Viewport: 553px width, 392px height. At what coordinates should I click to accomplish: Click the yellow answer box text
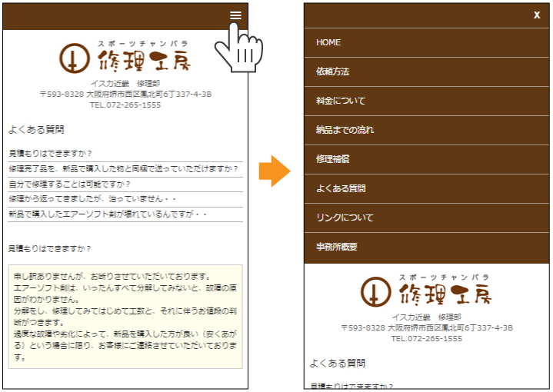coord(125,316)
